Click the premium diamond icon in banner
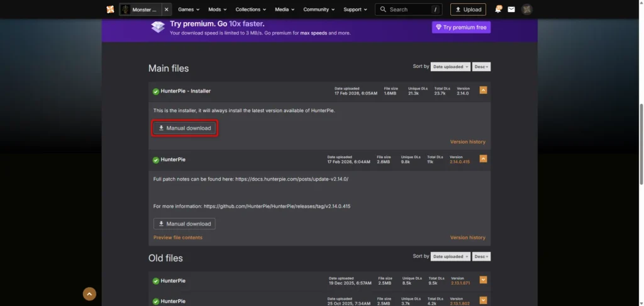 pos(158,26)
